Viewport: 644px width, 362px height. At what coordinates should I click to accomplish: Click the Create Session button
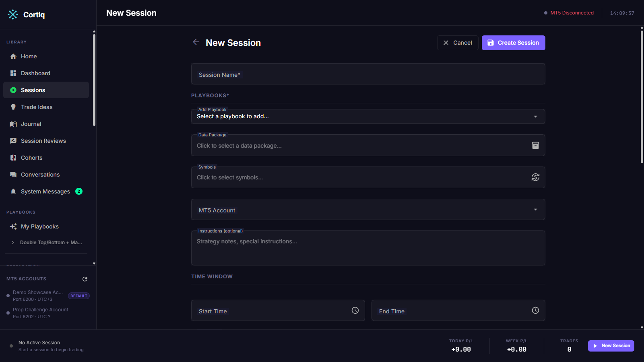pos(514,43)
